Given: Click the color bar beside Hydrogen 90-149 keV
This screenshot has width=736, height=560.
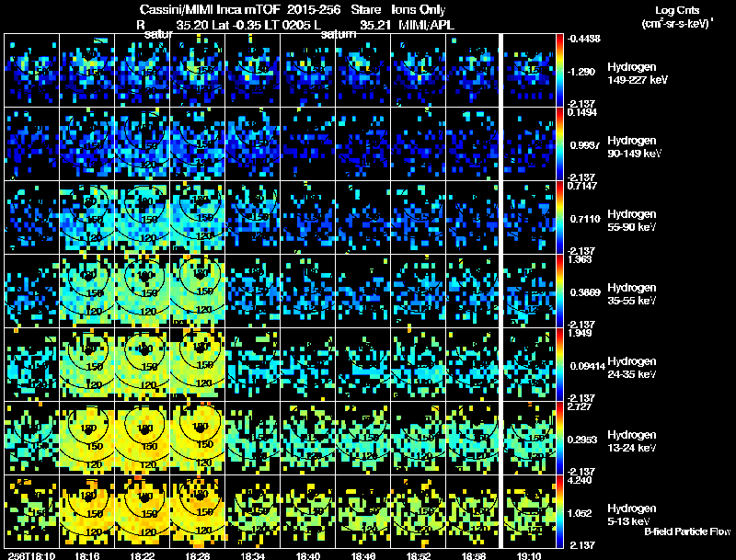Looking at the screenshot, I should [x=559, y=143].
